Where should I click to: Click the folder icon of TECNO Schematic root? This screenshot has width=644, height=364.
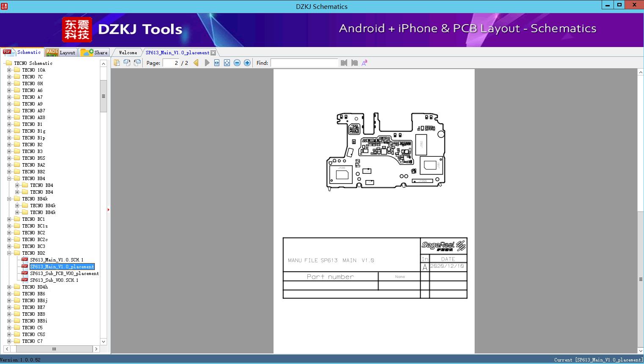pyautogui.click(x=9, y=63)
